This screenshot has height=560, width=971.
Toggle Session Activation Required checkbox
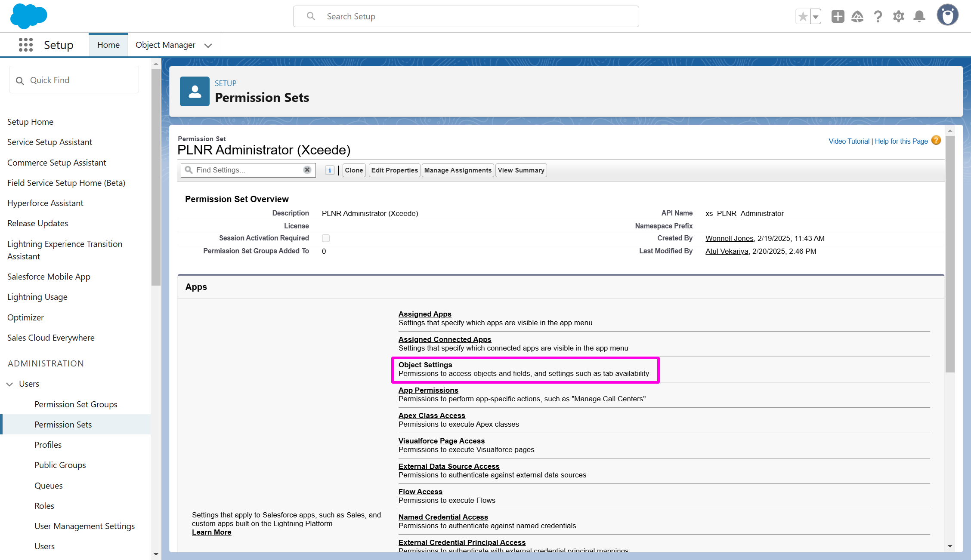(x=326, y=238)
